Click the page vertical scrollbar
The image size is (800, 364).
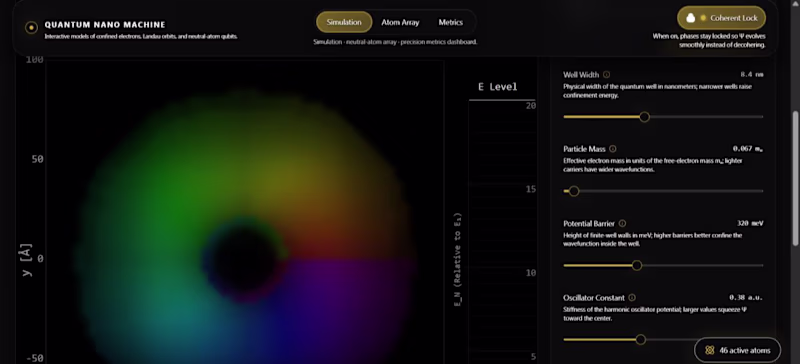[x=796, y=179]
